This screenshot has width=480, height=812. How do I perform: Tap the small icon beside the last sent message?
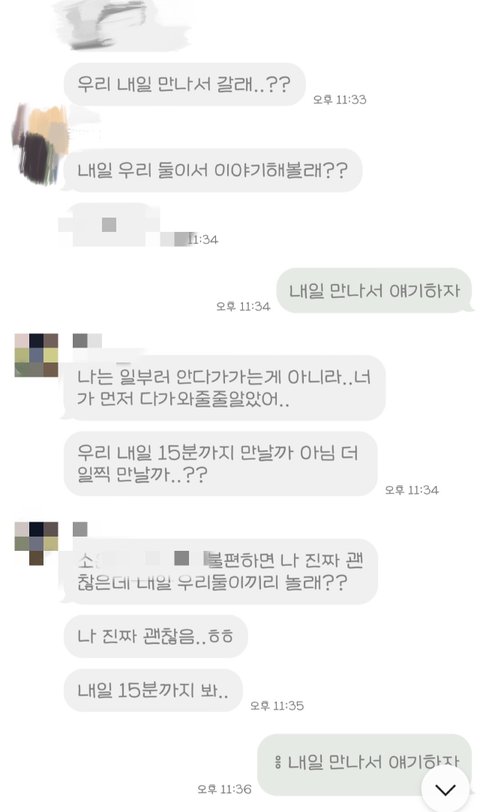click(278, 762)
